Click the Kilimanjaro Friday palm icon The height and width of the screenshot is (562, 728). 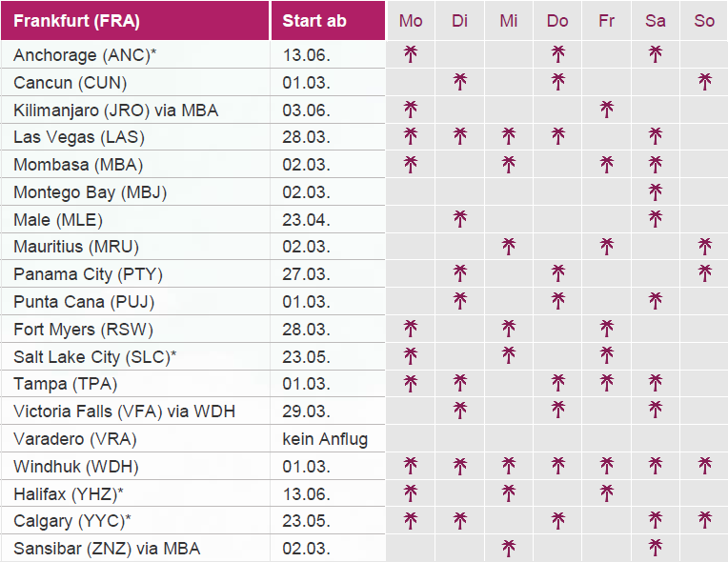606,110
